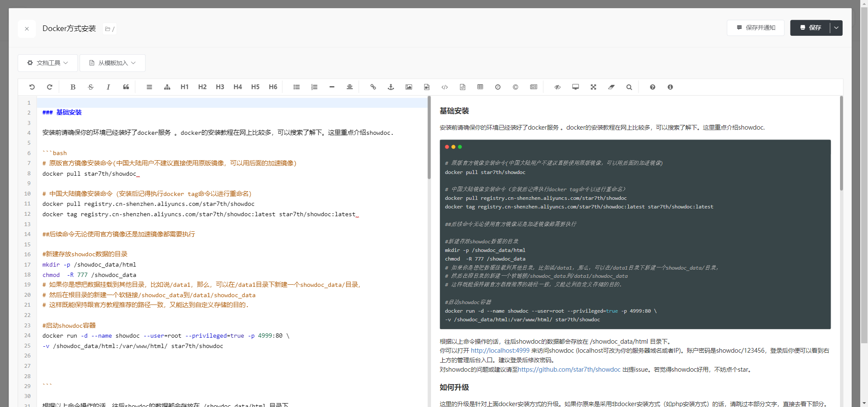Apply H1 heading from the toolbar
This screenshot has width=868, height=407.
pyautogui.click(x=184, y=87)
